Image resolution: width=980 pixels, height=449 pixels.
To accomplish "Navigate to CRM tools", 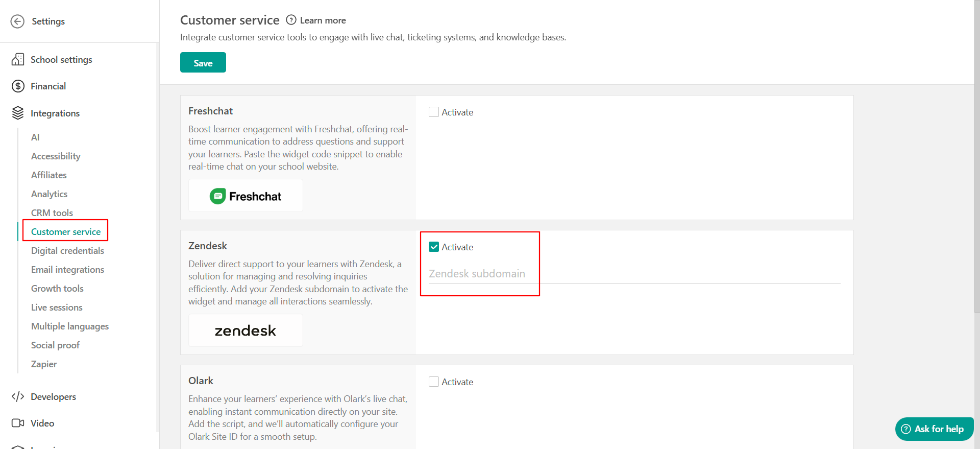I will coord(52,212).
